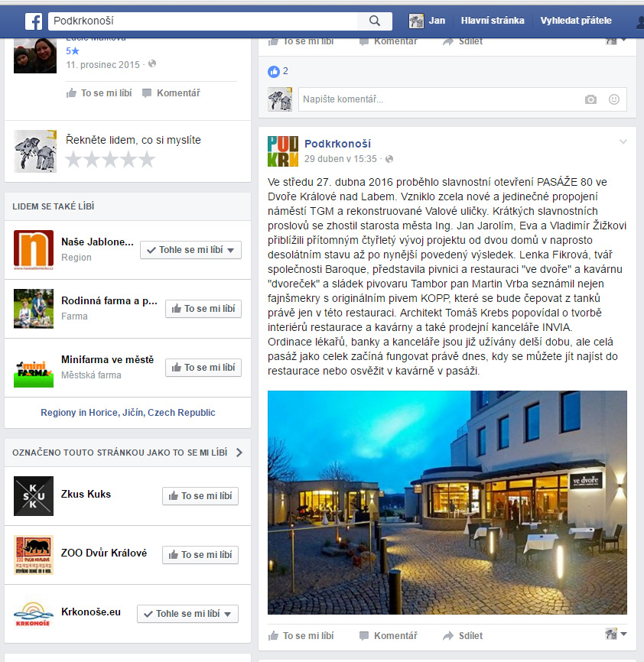Viewport: 644px width, 662px height.
Task: Click the Facebook logo icon
Action: 34,21
